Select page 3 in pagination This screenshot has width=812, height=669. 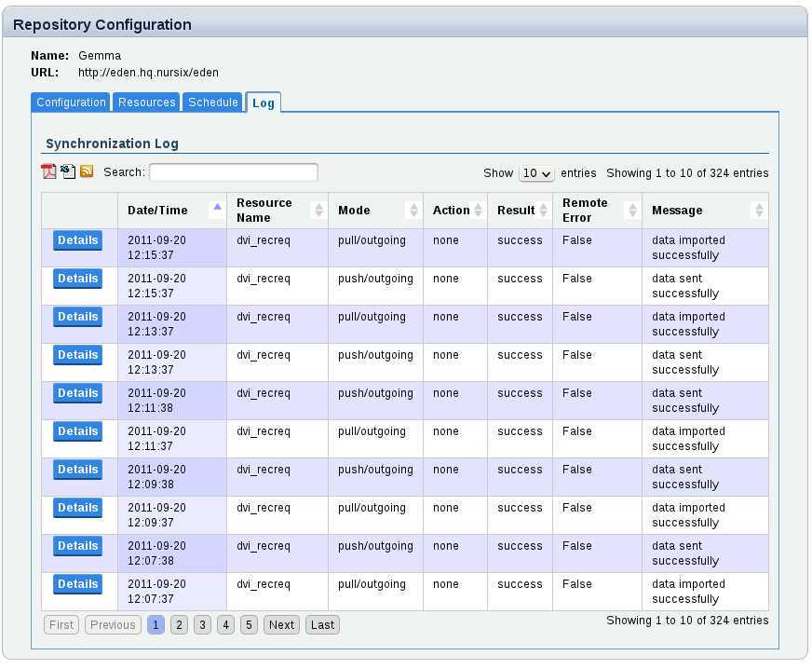point(202,625)
